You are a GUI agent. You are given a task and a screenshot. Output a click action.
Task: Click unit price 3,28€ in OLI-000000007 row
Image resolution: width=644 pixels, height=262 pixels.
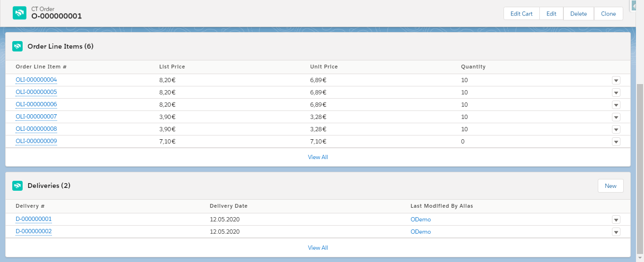[x=318, y=117]
